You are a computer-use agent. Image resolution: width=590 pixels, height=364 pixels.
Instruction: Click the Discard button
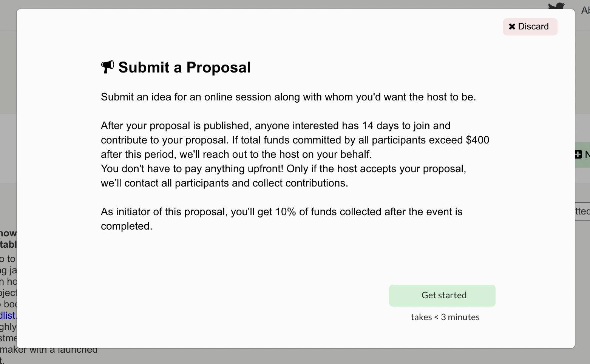pos(530,27)
